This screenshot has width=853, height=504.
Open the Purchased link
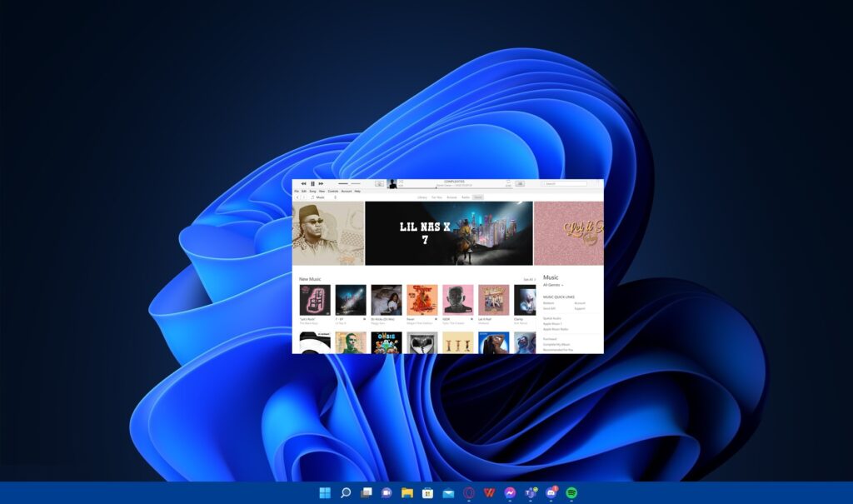click(550, 339)
